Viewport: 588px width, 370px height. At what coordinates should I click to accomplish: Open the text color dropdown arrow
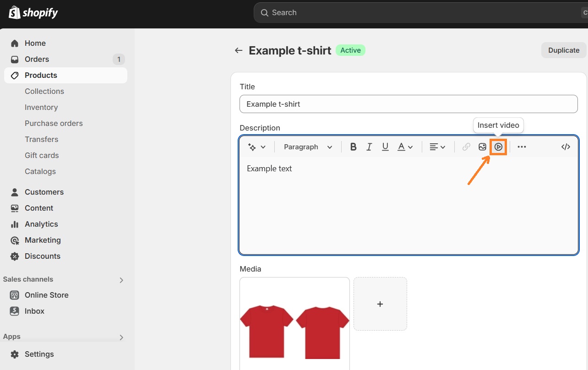click(410, 147)
